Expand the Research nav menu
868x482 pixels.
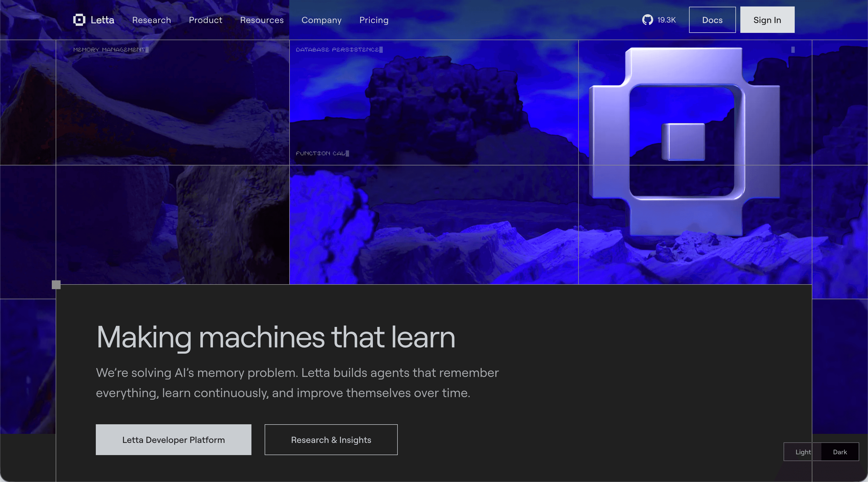click(152, 20)
